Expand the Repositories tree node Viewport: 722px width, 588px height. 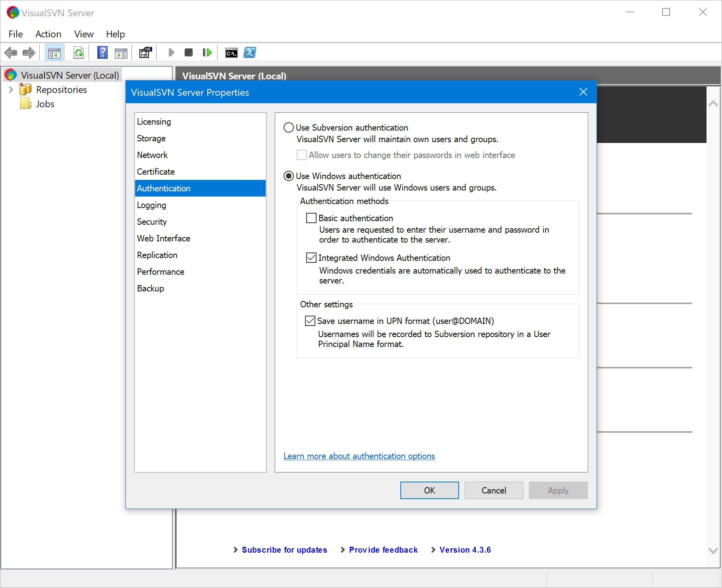point(11,90)
